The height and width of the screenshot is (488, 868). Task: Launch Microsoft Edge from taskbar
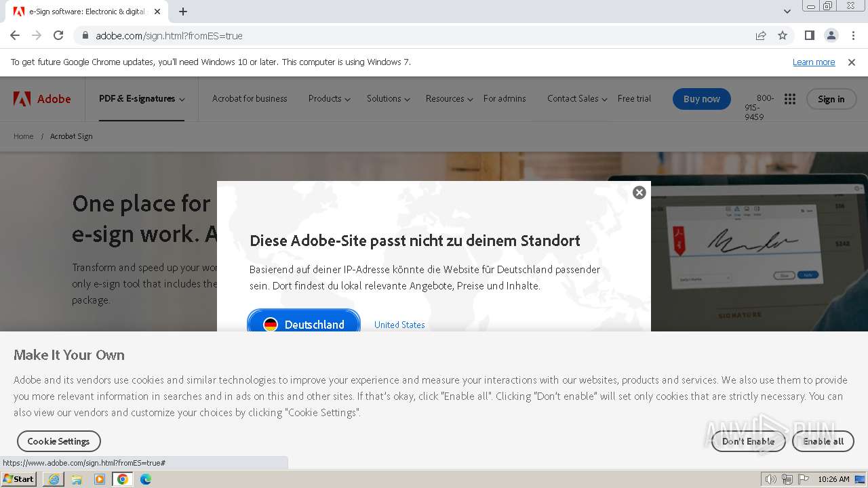[146, 479]
